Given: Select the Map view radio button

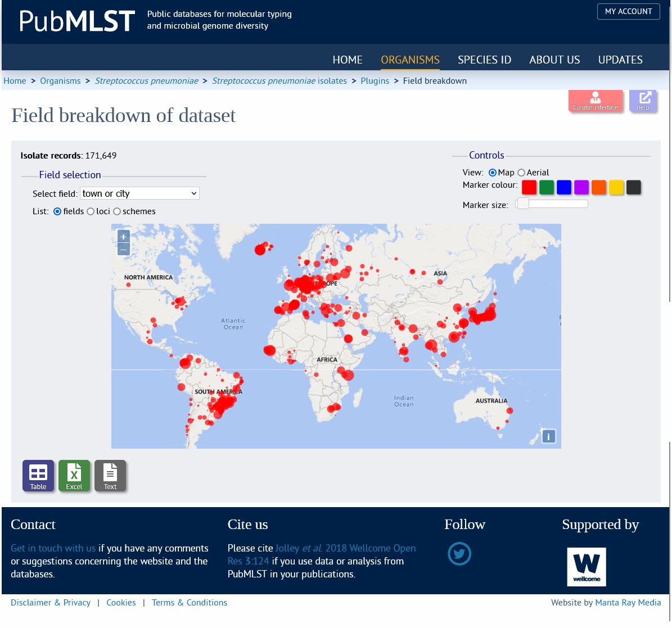Looking at the screenshot, I should 493,173.
